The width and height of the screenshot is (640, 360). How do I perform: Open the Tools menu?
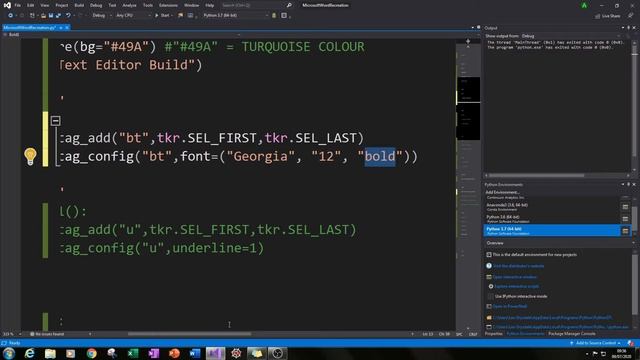click(x=148, y=5)
